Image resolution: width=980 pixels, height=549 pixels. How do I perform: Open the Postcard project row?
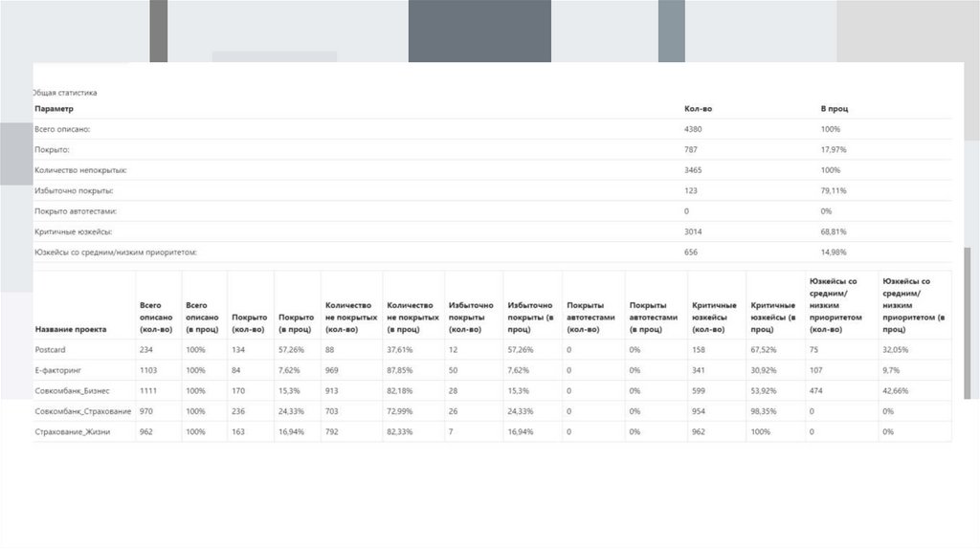[x=49, y=350]
